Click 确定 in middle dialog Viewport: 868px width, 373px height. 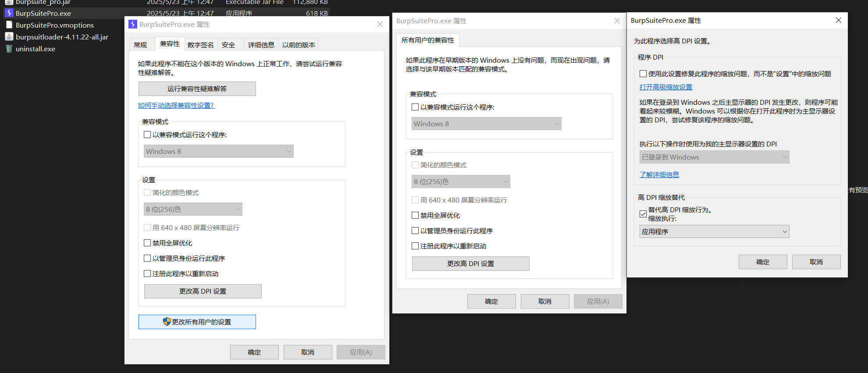click(x=491, y=301)
